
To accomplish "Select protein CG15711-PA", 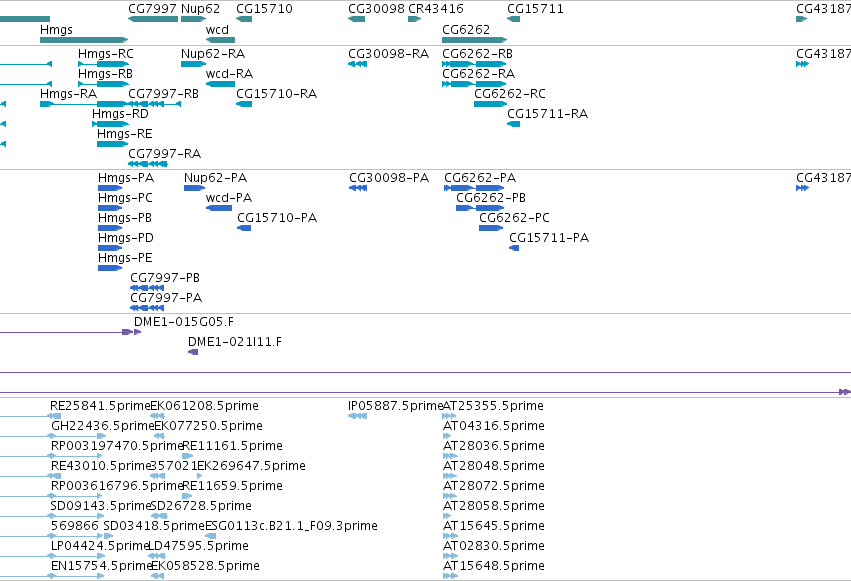I will pyautogui.click(x=514, y=248).
